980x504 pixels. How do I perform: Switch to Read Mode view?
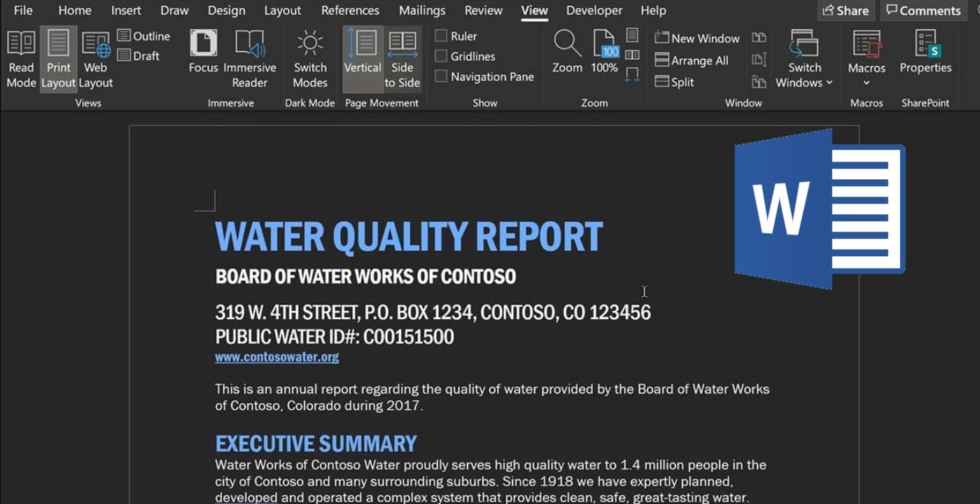[x=21, y=59]
